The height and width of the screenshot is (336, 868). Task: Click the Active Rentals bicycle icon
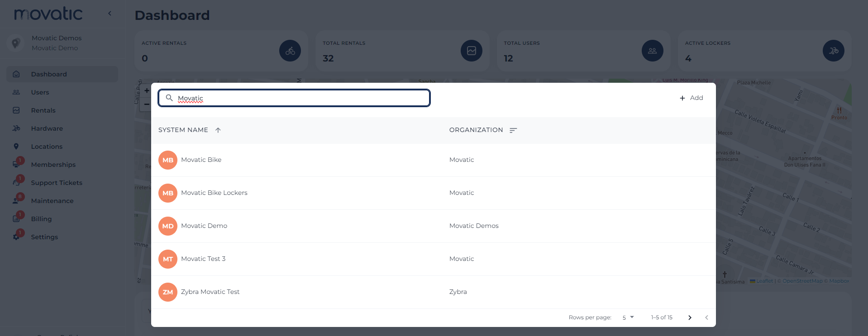click(290, 51)
